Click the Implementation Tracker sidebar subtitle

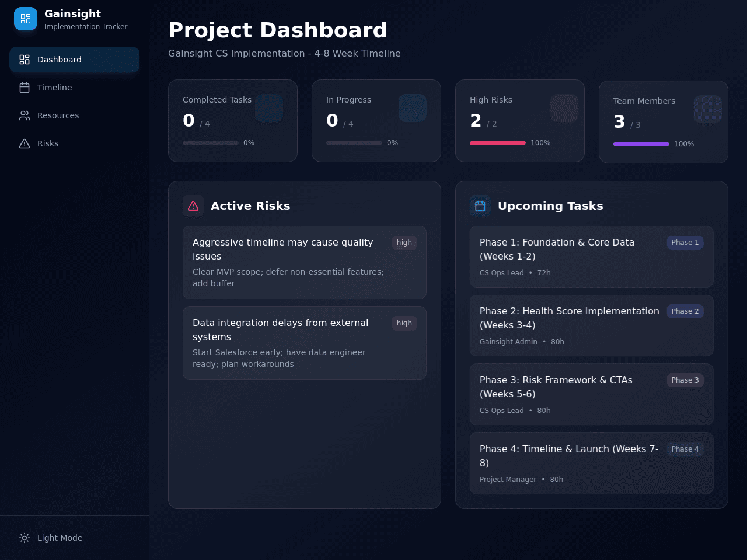[x=86, y=27]
